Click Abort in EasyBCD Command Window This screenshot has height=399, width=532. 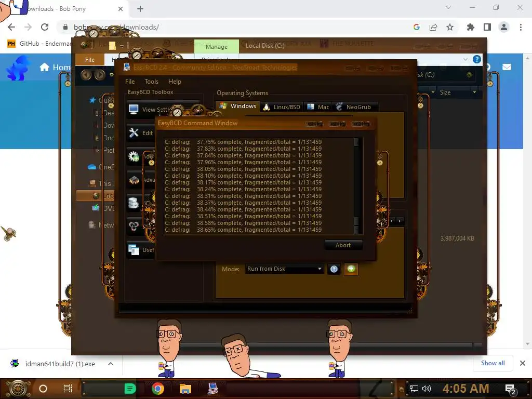pyautogui.click(x=343, y=245)
